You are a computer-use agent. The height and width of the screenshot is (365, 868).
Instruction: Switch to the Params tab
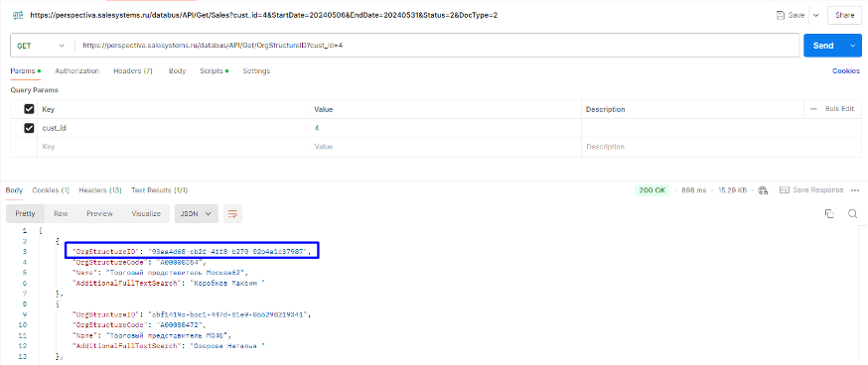pos(26,71)
